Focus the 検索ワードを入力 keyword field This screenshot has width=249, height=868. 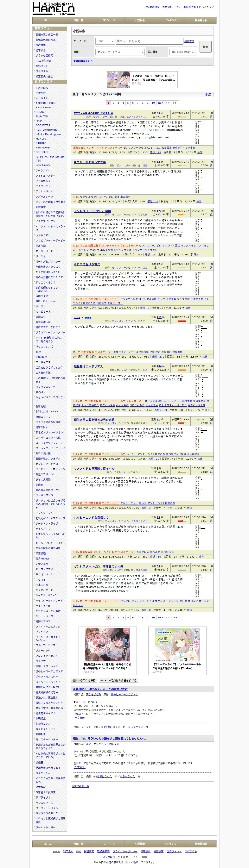coord(149,41)
